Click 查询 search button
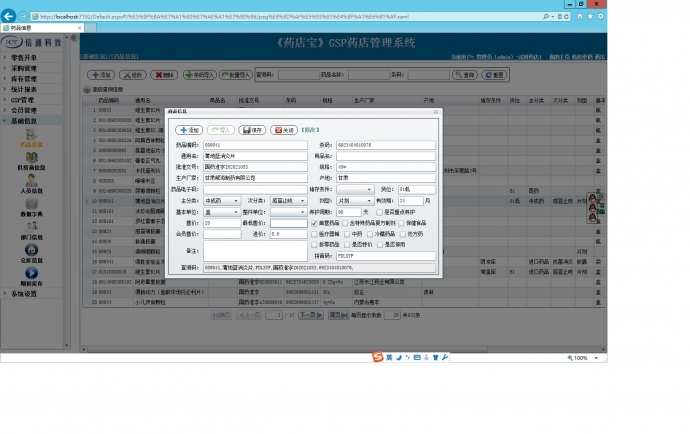690x434 pixels. coord(465,75)
